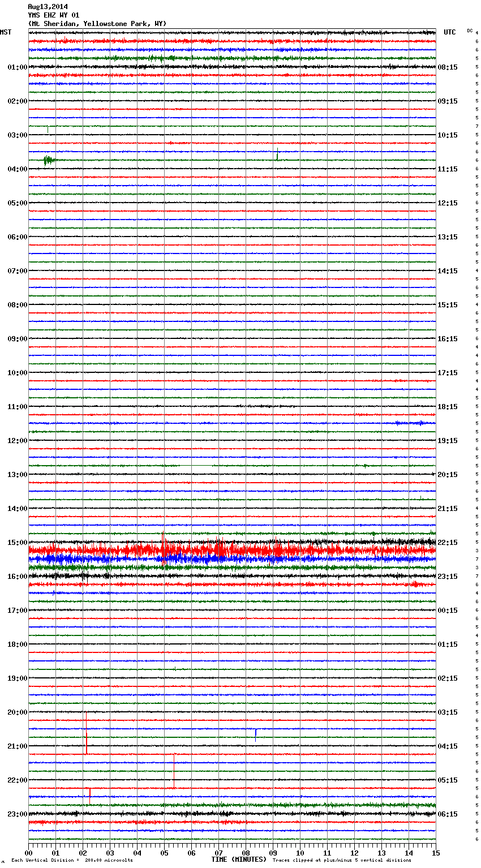The height and width of the screenshot is (868, 481).
Task: Click the 06:15 UTC time label
Action: [x=448, y=814]
